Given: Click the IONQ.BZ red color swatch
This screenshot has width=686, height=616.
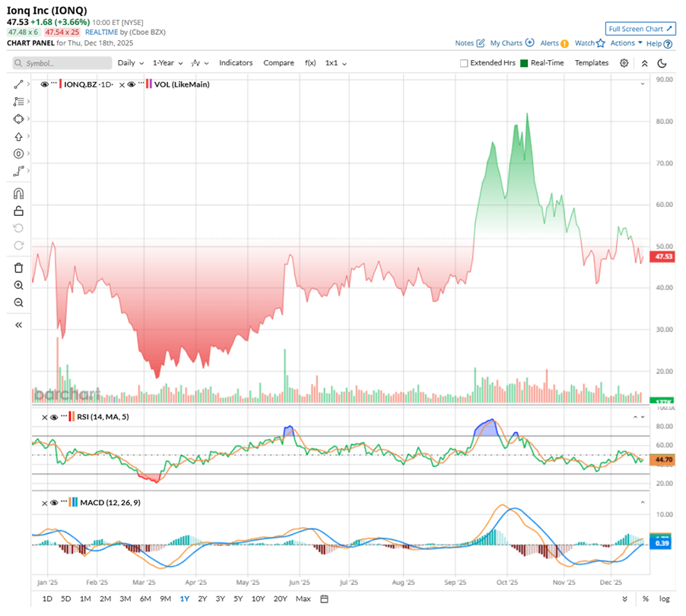Looking at the screenshot, I should click(60, 84).
